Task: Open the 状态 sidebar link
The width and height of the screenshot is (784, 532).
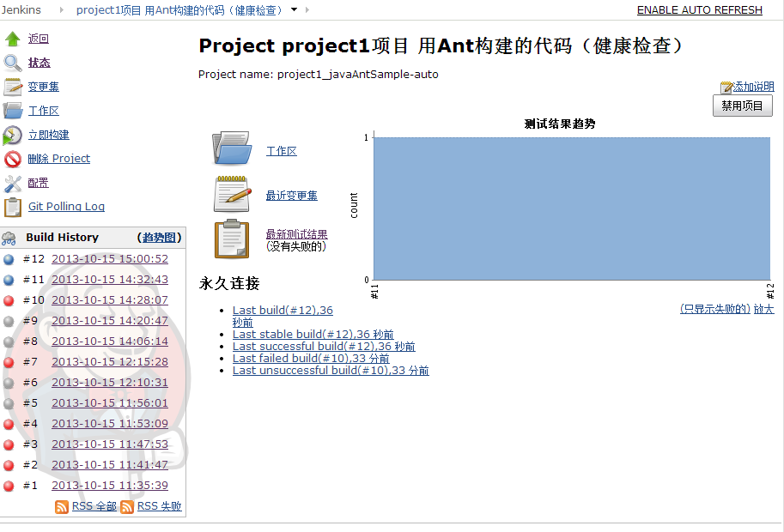Action: pyautogui.click(x=39, y=63)
